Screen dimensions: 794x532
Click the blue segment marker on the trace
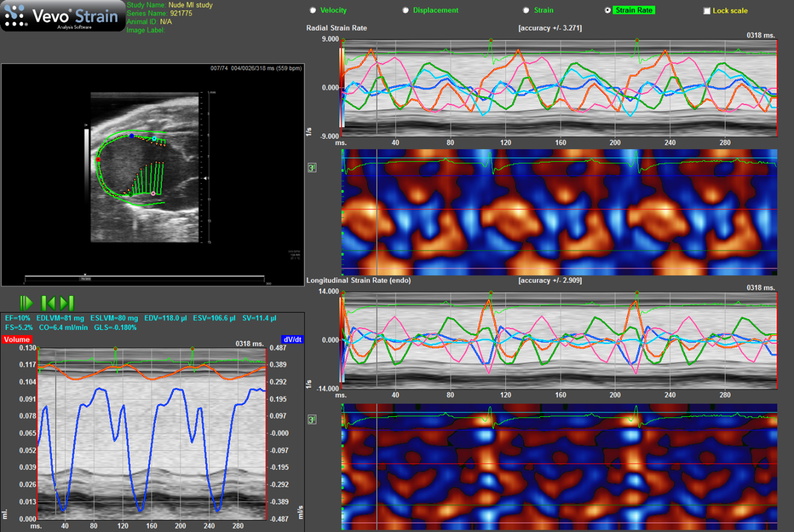tap(132, 136)
